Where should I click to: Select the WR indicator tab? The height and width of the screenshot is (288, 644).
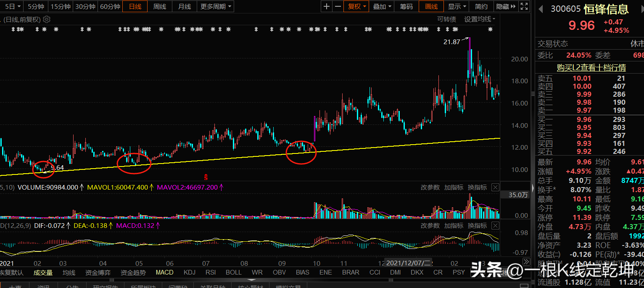coord(257,272)
